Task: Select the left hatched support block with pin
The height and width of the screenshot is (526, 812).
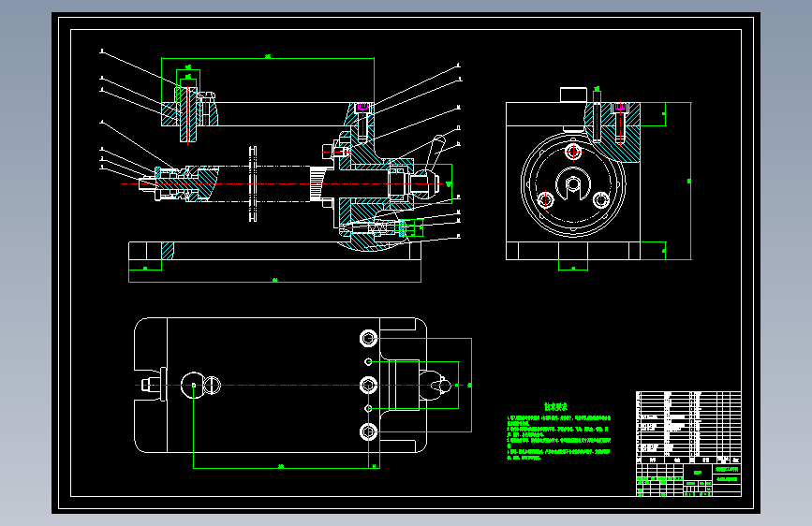Action: coord(188,114)
